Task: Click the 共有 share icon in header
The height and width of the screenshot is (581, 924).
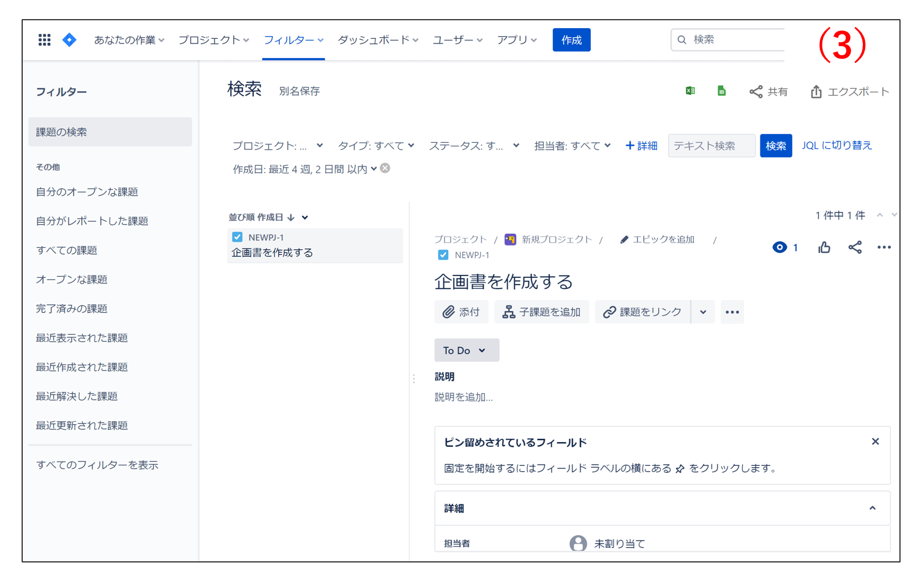Action: (x=768, y=92)
